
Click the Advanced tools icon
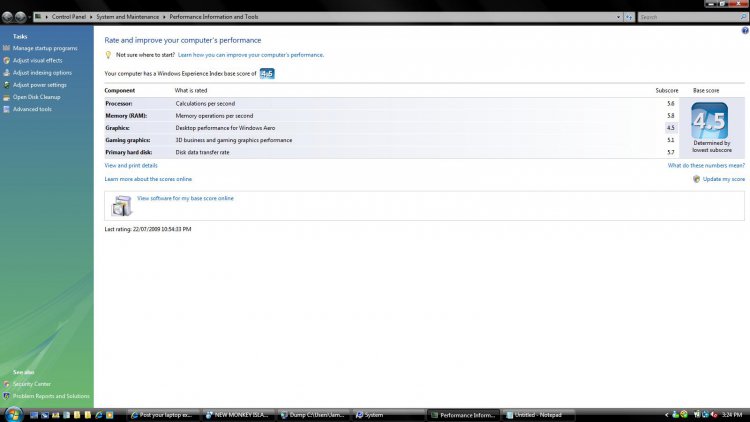click(x=6, y=109)
